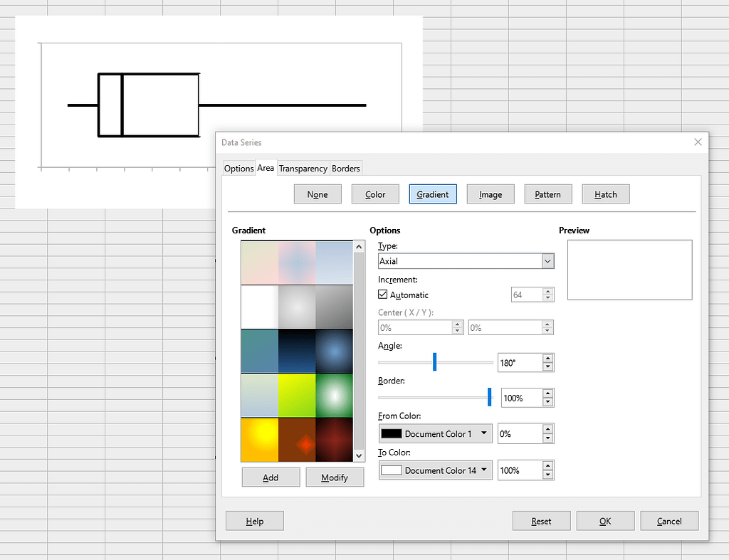
Task: Select the Image fill type
Action: (490, 194)
